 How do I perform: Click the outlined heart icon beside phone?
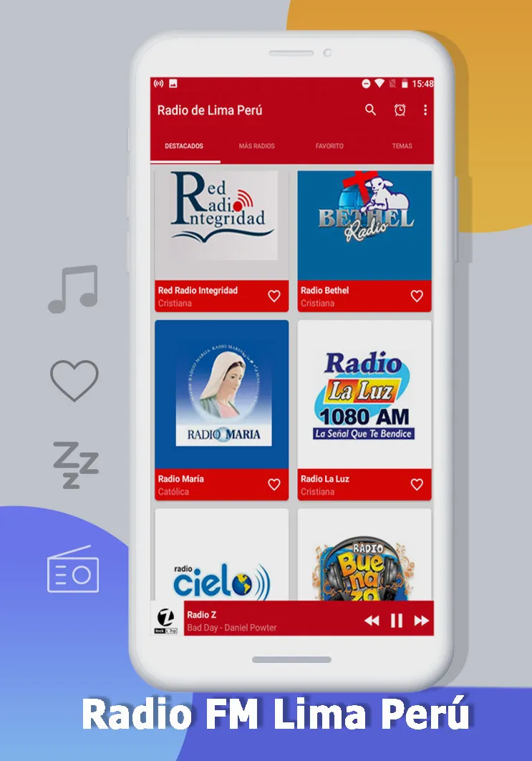pos(74,381)
